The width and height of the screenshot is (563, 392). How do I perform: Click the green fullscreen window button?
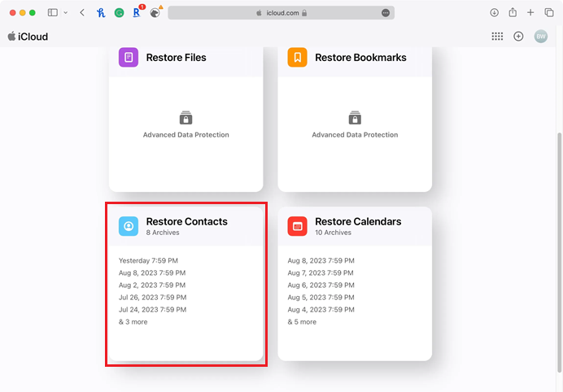[x=33, y=12]
